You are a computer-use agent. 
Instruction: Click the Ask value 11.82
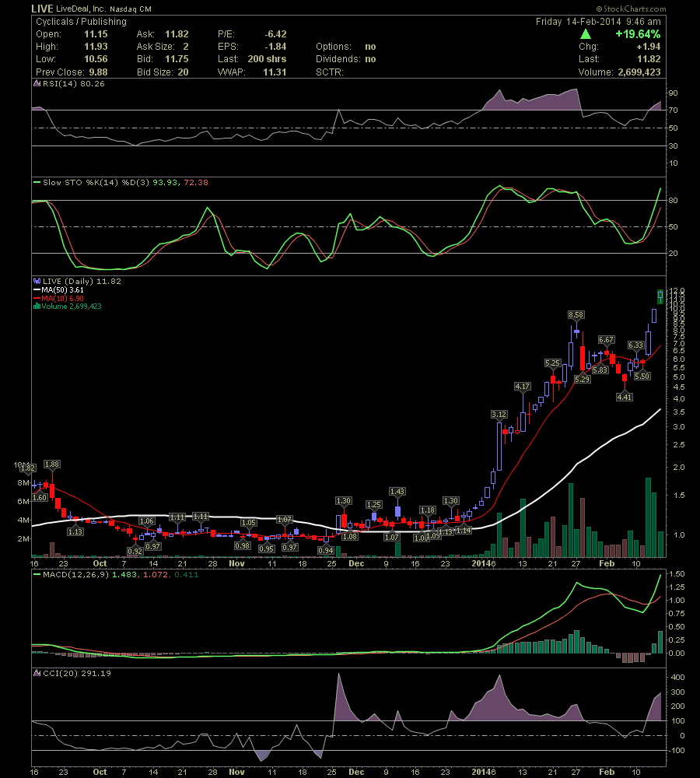click(x=177, y=33)
